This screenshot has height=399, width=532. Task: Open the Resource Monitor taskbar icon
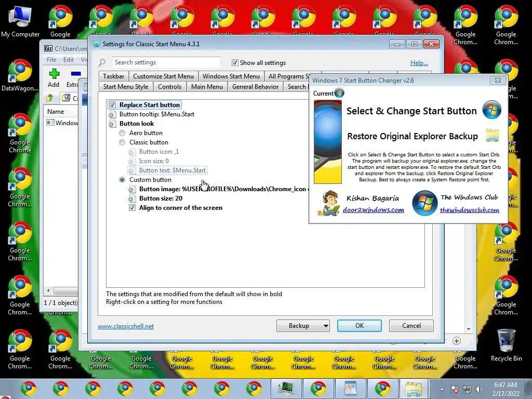point(286,389)
